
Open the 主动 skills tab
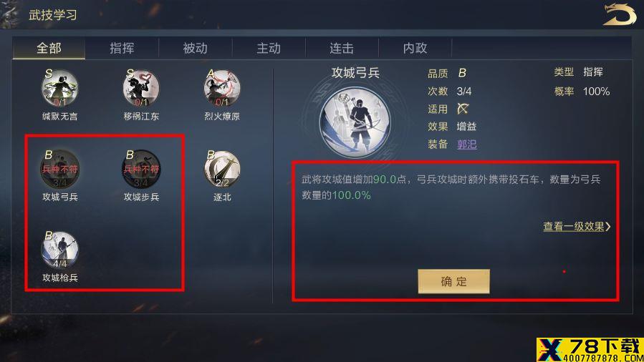tap(269, 49)
